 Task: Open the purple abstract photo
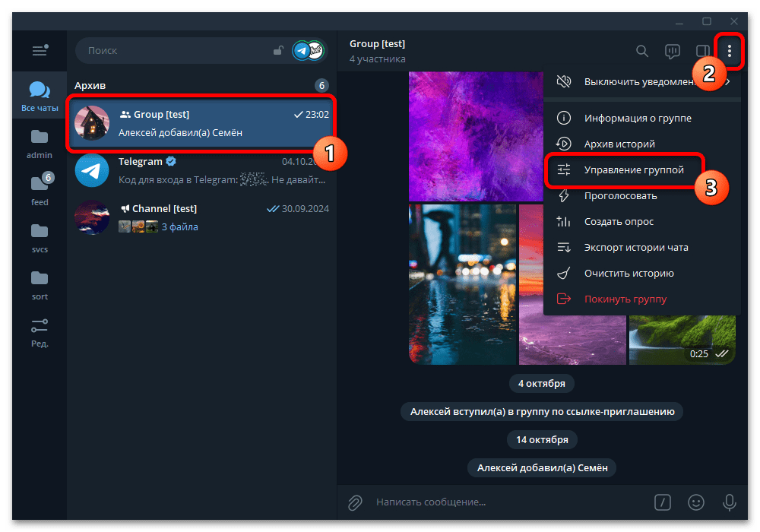(476, 136)
